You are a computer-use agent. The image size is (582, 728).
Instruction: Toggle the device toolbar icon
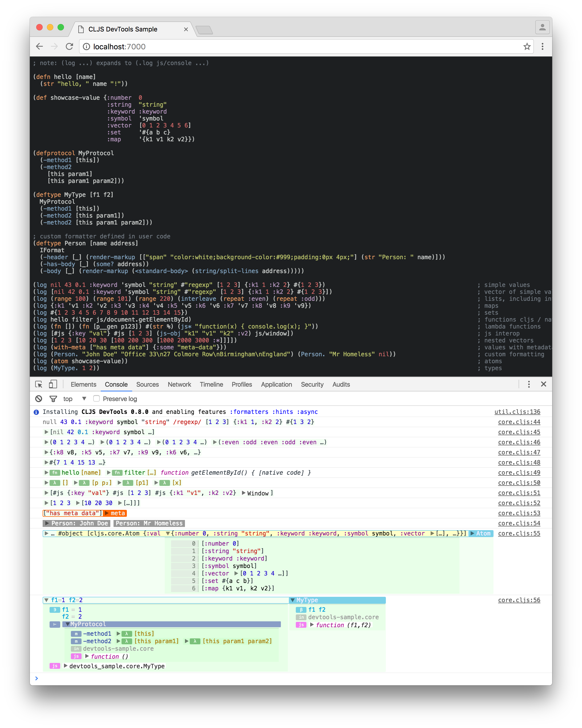(53, 384)
